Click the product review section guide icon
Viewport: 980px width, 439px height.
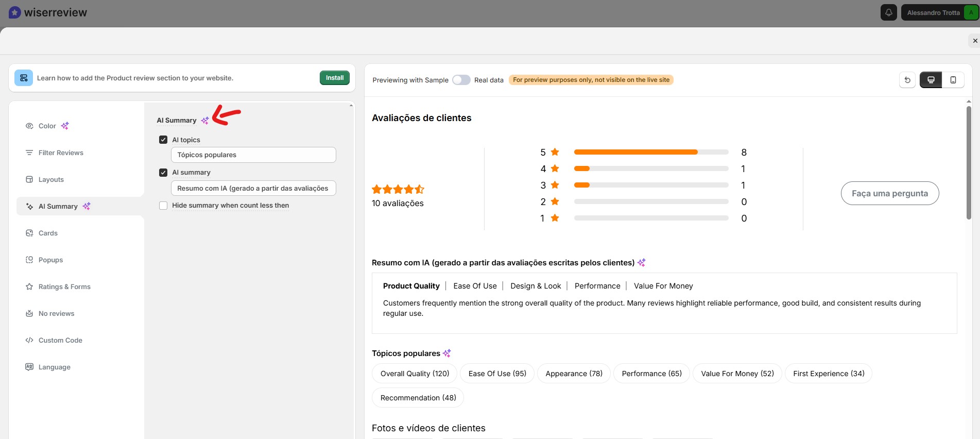tap(24, 78)
